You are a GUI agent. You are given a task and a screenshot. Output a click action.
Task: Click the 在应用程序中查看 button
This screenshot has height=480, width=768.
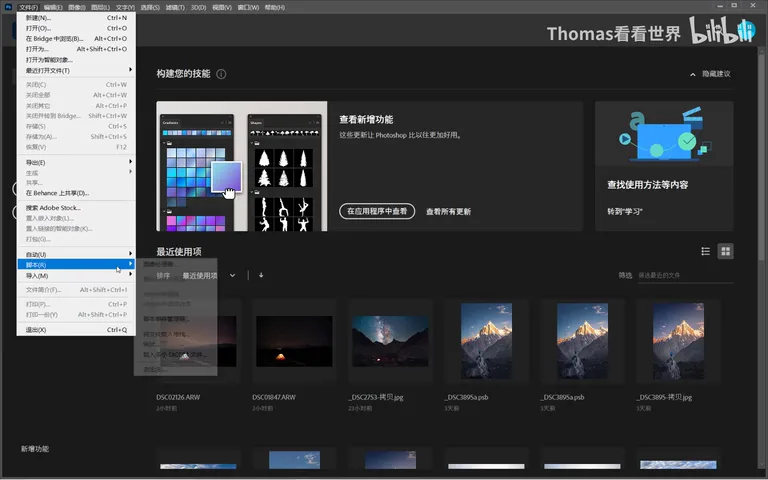[377, 211]
